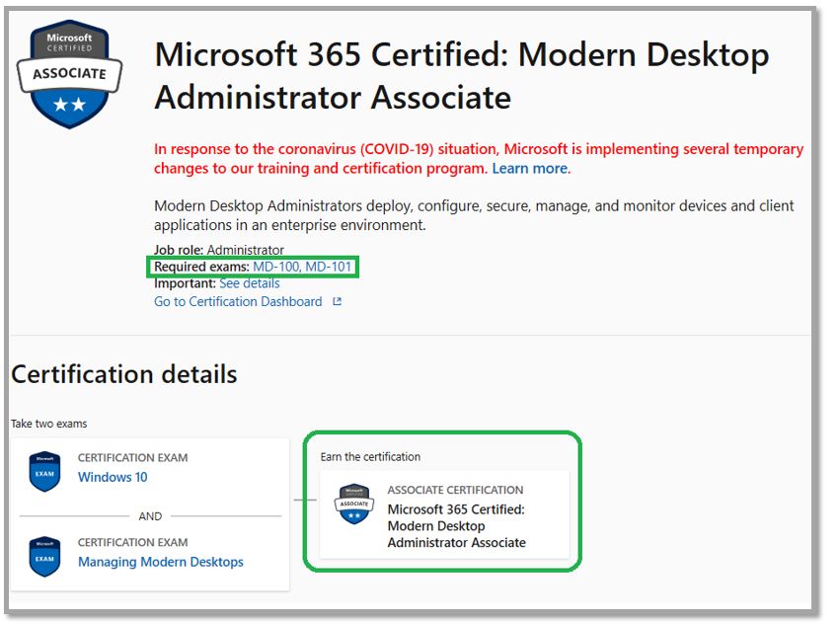The width and height of the screenshot is (840, 625).
Task: Click the exam badge beside Managing Modern Desktops
Action: coord(44,556)
